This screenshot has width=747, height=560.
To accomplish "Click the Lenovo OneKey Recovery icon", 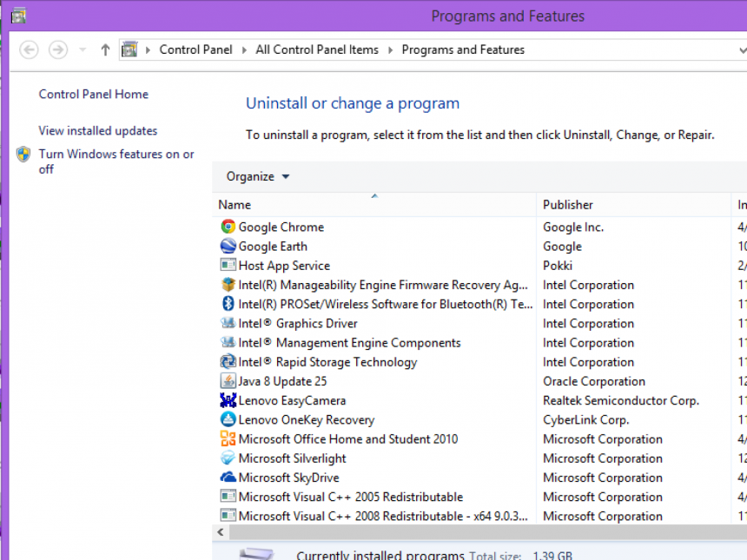I will point(228,419).
